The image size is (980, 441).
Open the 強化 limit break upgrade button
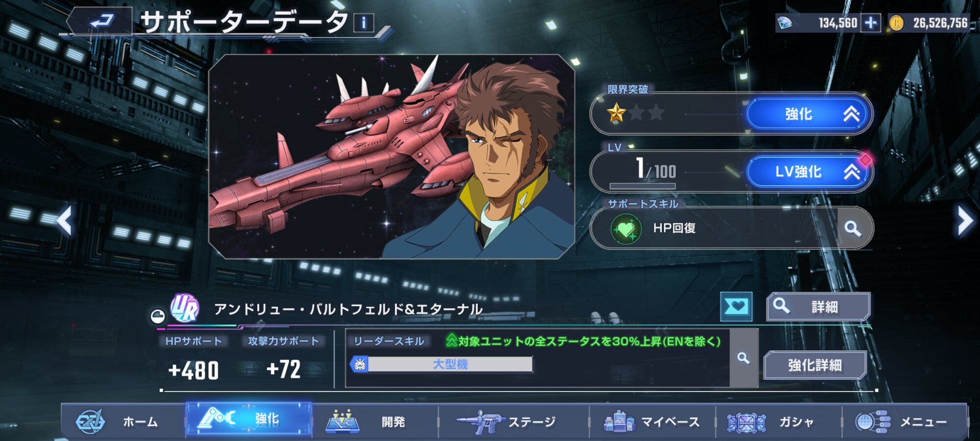click(x=808, y=114)
